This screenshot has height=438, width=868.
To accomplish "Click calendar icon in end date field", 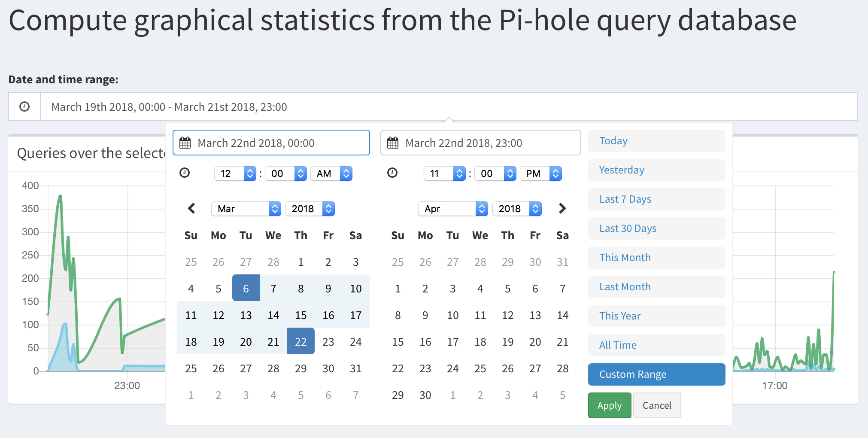I will pyautogui.click(x=393, y=143).
